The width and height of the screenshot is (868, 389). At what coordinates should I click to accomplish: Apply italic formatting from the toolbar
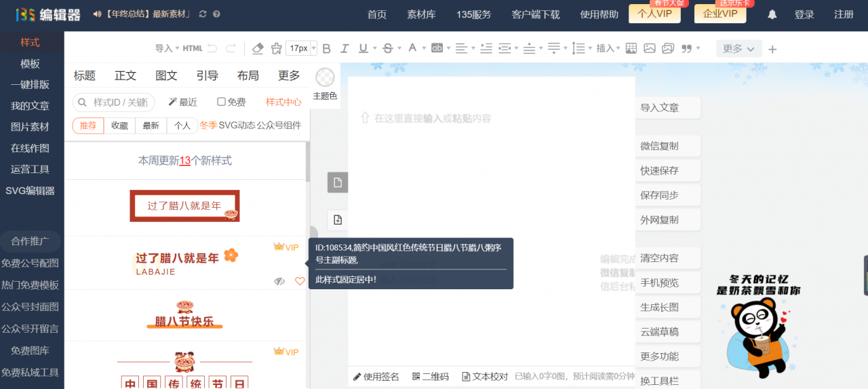(344, 48)
